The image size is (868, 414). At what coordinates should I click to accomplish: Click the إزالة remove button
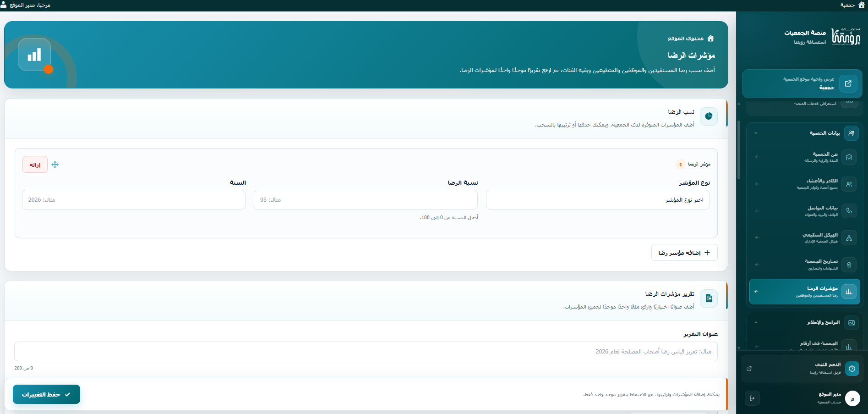pyautogui.click(x=35, y=165)
